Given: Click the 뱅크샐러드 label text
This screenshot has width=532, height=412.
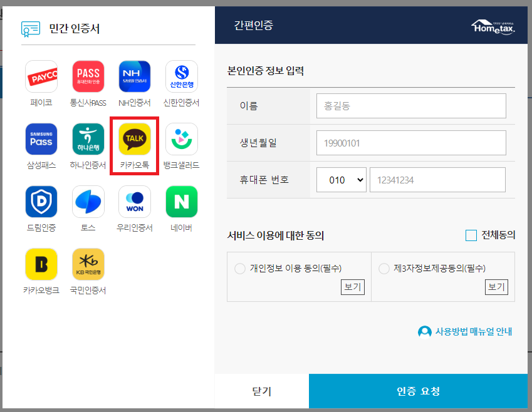Looking at the screenshot, I should pyautogui.click(x=181, y=165).
